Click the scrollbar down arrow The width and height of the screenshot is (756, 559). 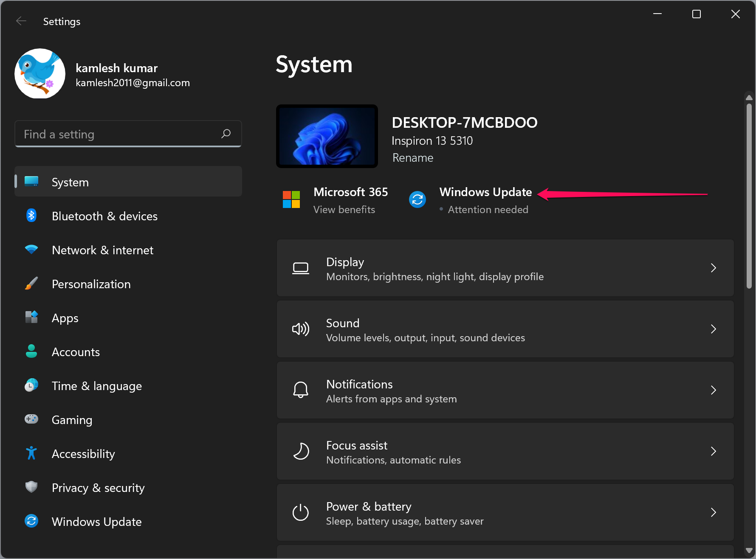[x=749, y=551]
